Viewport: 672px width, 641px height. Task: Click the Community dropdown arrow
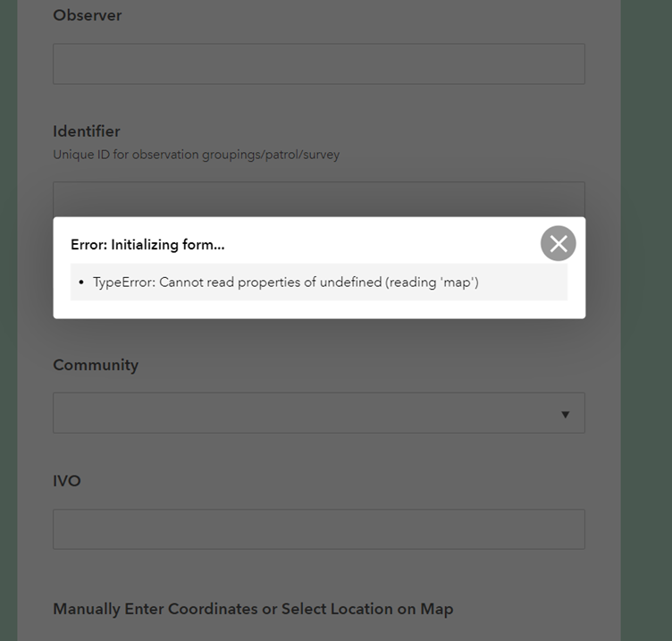click(565, 414)
